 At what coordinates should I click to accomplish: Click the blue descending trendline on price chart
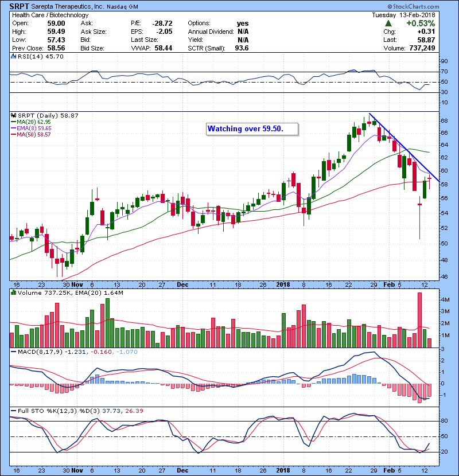coord(404,147)
